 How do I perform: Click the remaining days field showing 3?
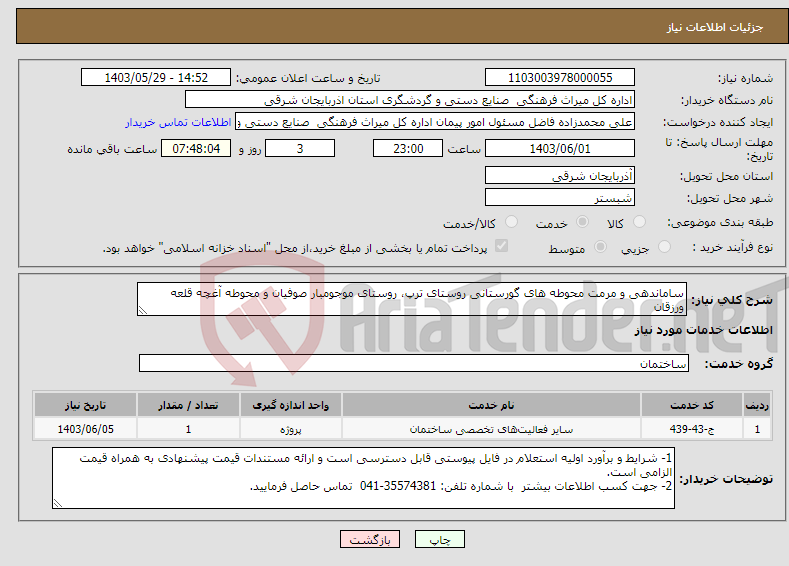(300, 148)
